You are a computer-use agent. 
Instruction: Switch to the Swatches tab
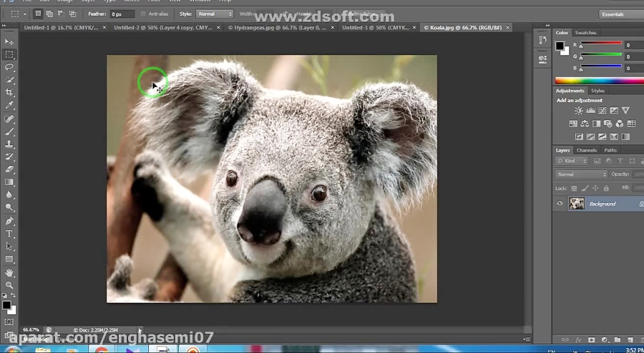[x=585, y=33]
